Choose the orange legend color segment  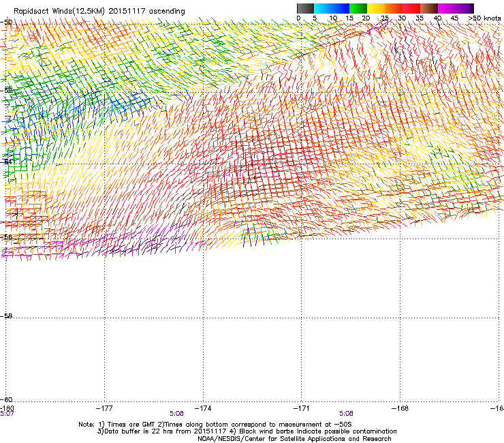[x=394, y=8]
